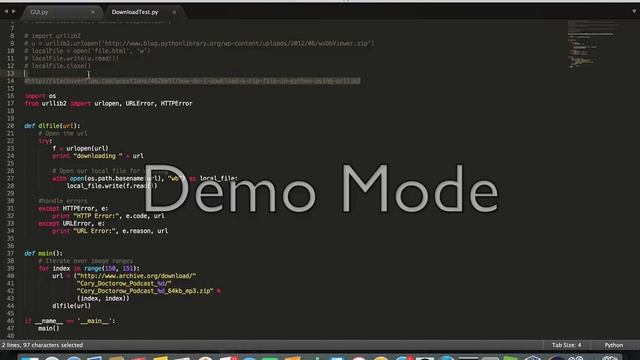The height and width of the screenshot is (360, 640).
Task: Select the DownloadTest.py tab
Action: pos(135,12)
